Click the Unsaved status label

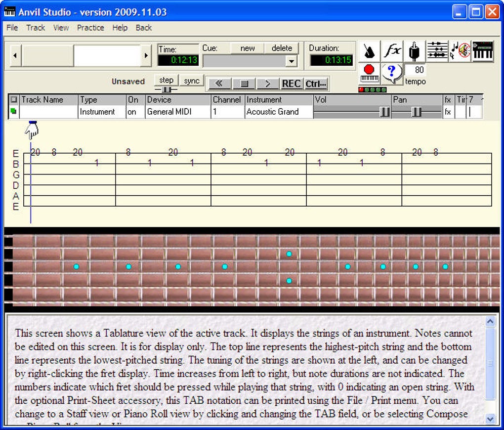coord(128,82)
